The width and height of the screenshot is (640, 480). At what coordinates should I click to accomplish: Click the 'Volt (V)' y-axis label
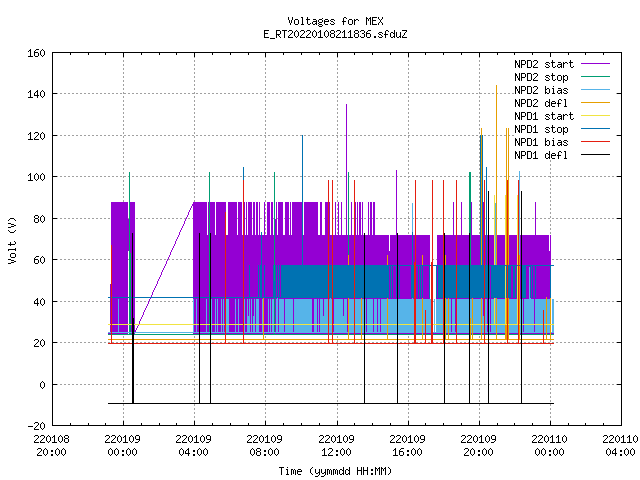(x=12, y=241)
